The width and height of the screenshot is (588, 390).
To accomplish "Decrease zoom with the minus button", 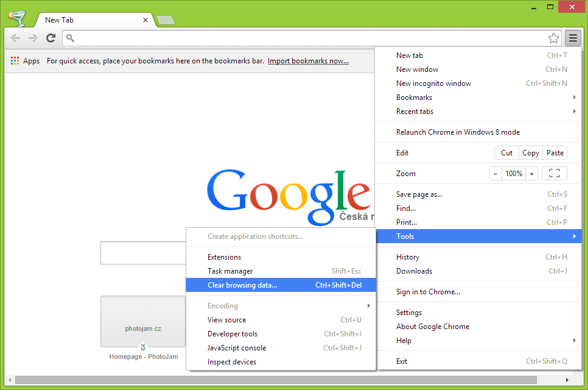I will pos(495,174).
